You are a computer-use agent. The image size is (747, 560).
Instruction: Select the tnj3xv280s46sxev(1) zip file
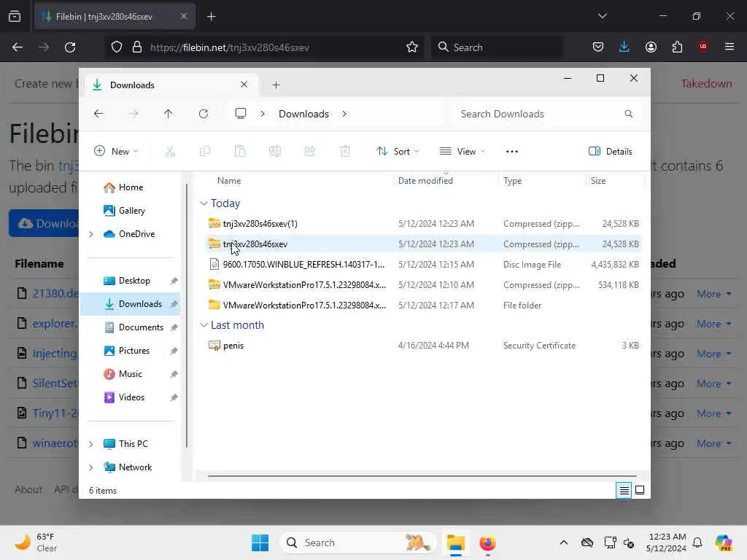pos(424,224)
